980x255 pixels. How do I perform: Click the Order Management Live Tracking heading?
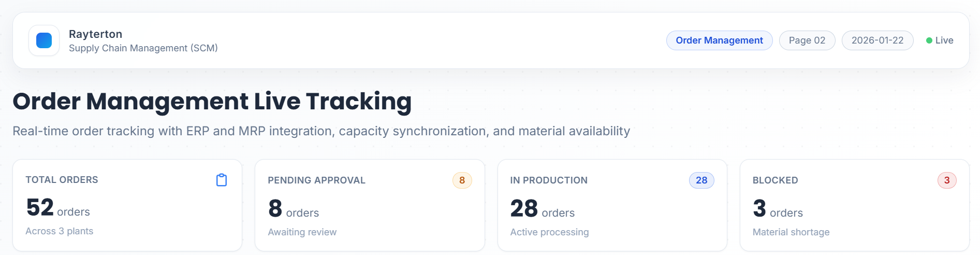click(x=212, y=102)
